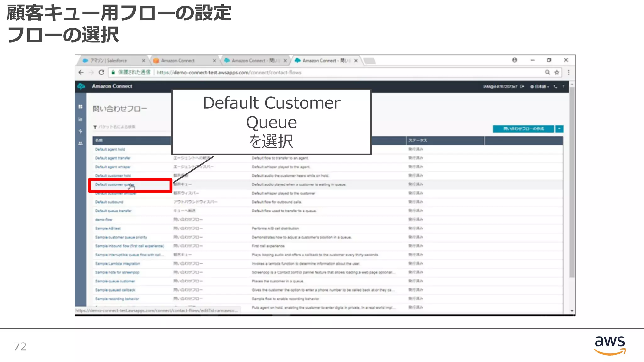Click the help question mark icon

point(563,86)
